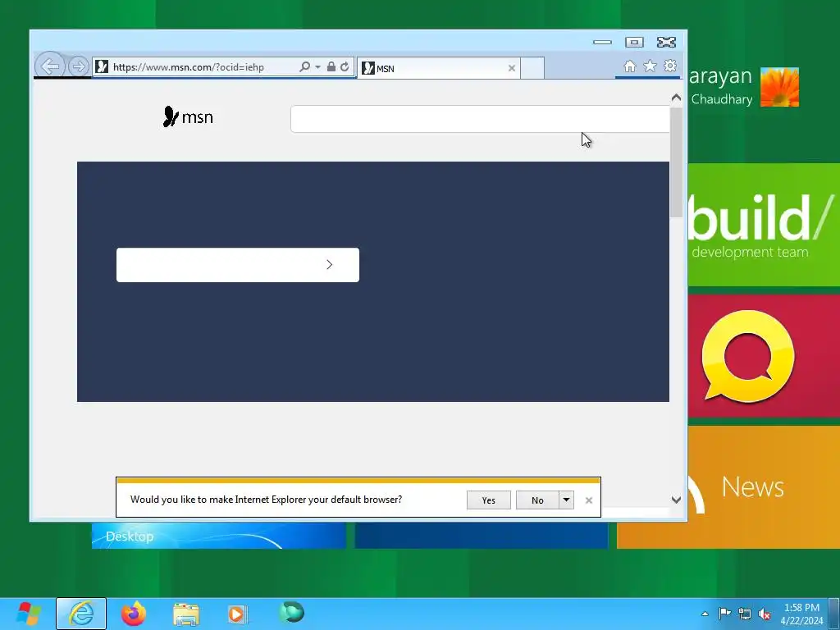This screenshot has height=630, width=840.
Task: Open the Tools gear menu
Action: pos(670,66)
